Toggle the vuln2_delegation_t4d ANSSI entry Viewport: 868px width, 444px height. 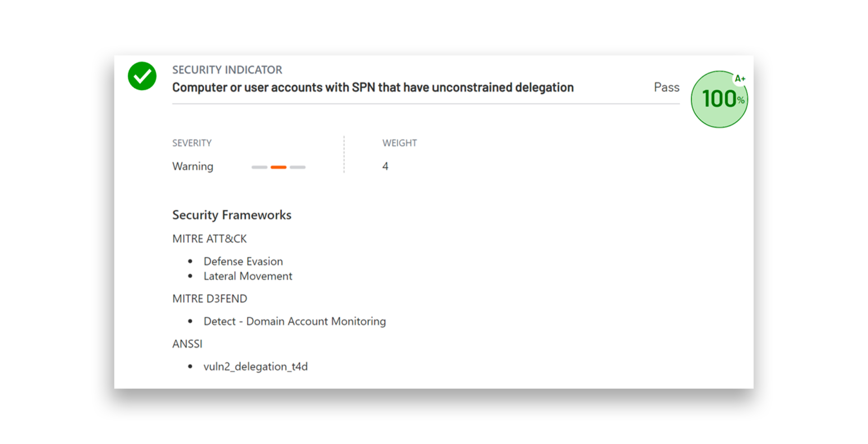click(255, 367)
